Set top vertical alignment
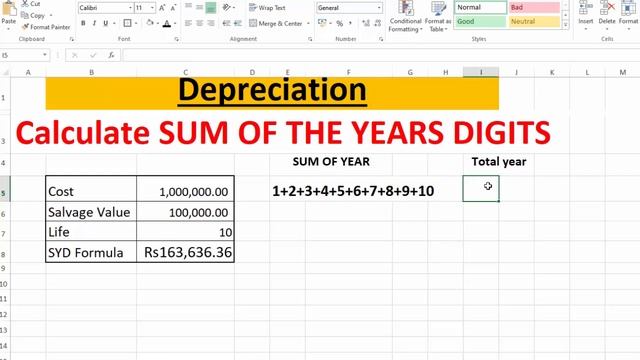 188,7
